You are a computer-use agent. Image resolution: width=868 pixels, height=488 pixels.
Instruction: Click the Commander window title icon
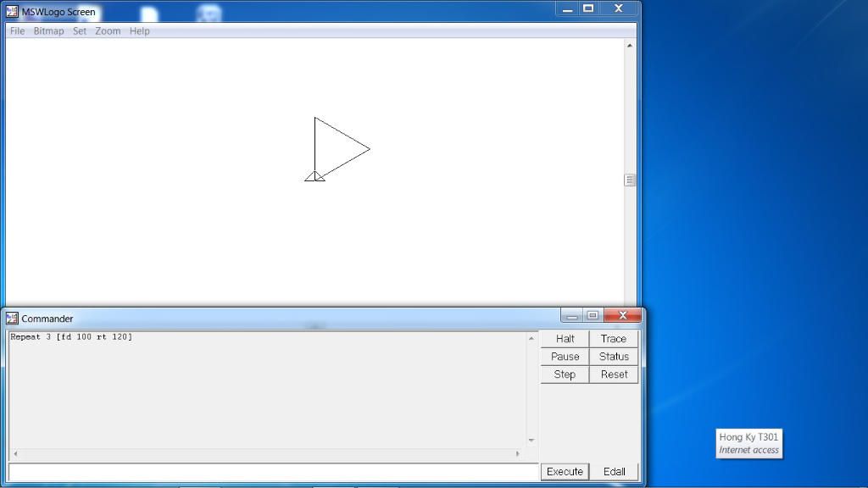pos(12,319)
